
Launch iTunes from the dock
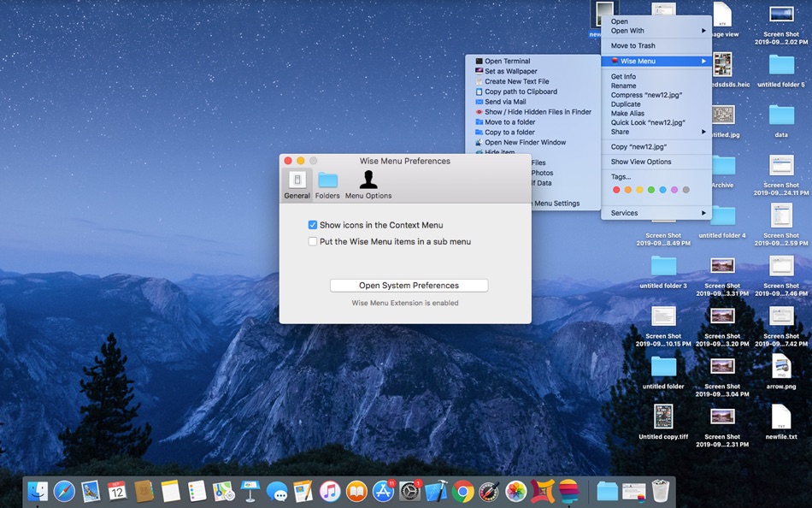pos(330,491)
